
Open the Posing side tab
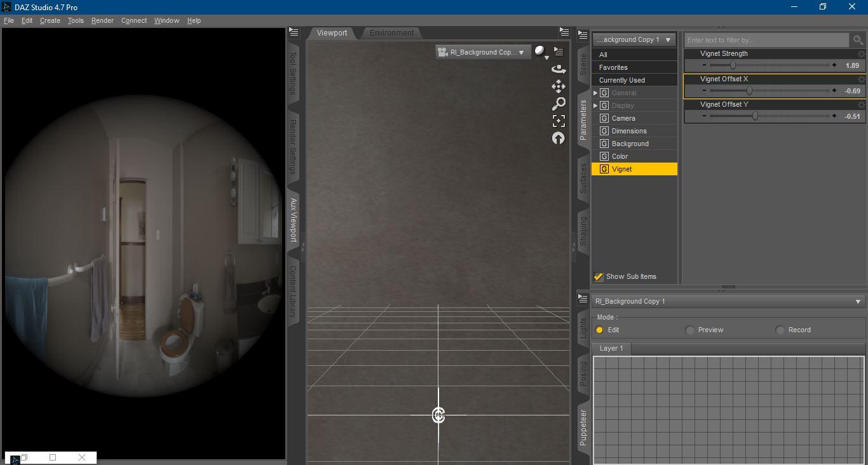coord(583,374)
